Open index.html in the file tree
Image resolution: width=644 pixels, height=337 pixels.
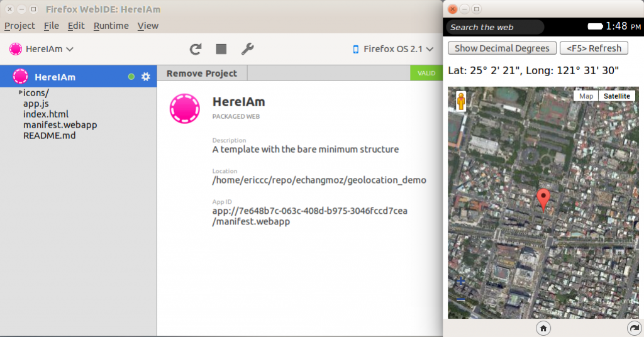[x=46, y=114]
